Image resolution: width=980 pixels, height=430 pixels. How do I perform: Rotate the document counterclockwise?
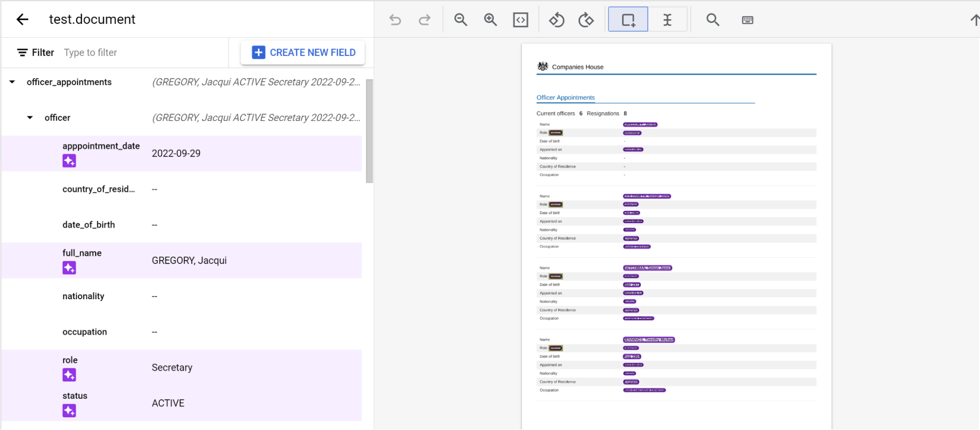tap(556, 20)
